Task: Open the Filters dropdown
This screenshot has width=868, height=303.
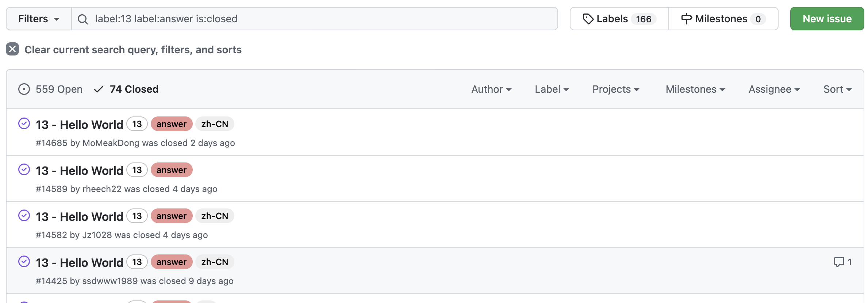Action: [x=39, y=19]
